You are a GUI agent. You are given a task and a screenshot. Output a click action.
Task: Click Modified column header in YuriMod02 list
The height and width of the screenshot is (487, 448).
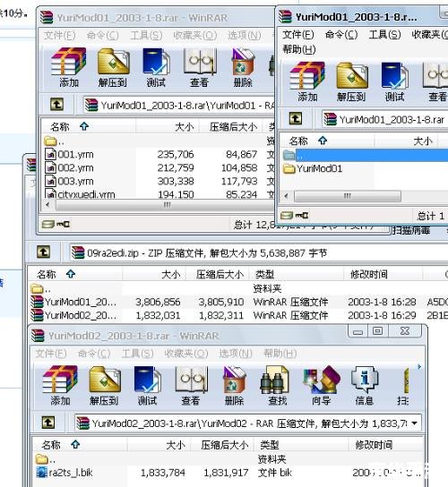tap(386, 445)
